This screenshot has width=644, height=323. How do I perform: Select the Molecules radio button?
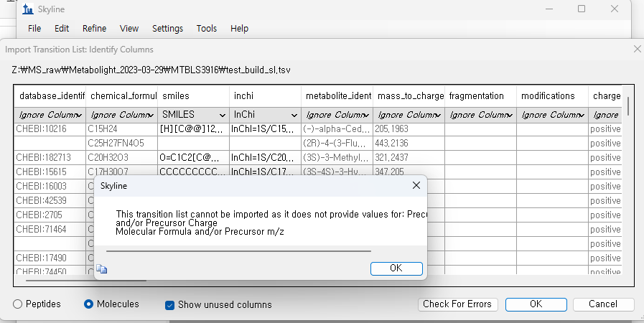click(x=89, y=304)
